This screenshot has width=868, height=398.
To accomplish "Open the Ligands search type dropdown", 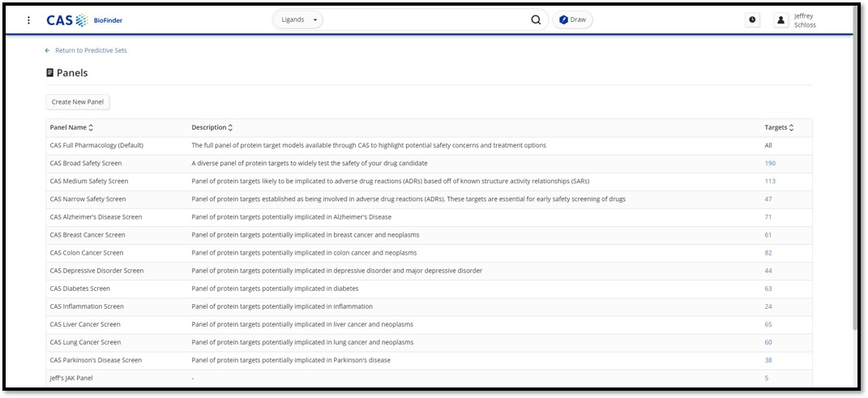I will (x=299, y=20).
